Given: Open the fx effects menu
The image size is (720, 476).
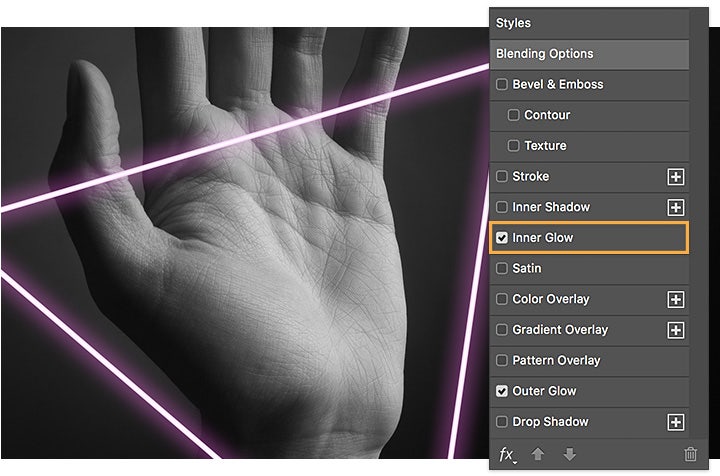Looking at the screenshot, I should click(x=509, y=454).
